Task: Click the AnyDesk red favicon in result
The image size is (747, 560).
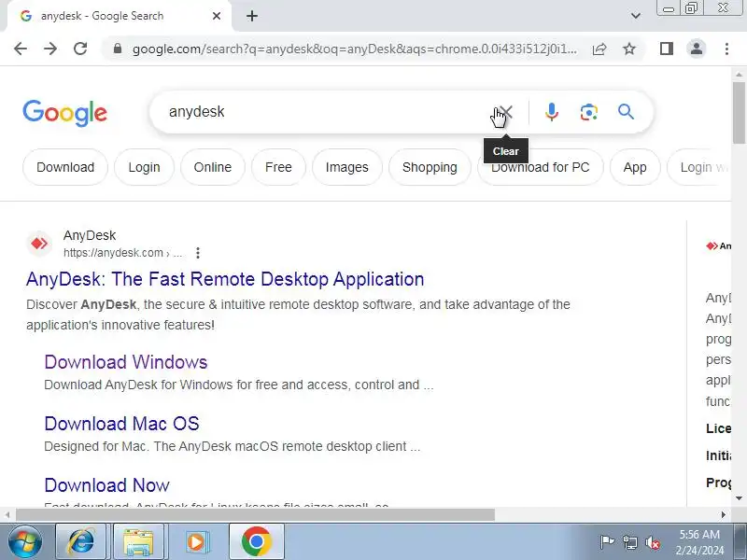Action: click(39, 244)
